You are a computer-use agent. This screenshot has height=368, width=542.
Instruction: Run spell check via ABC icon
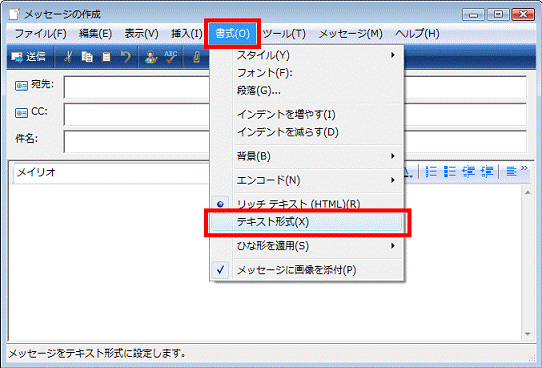click(170, 56)
